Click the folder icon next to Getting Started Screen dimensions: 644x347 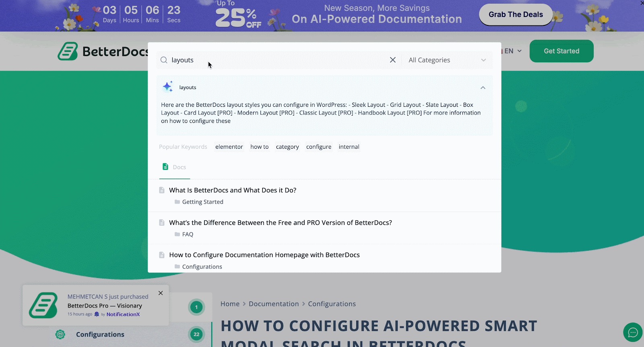pos(177,202)
